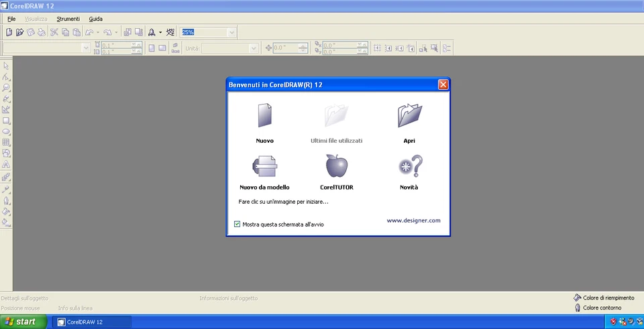Select the Smart drawing tool

[x=6, y=109]
